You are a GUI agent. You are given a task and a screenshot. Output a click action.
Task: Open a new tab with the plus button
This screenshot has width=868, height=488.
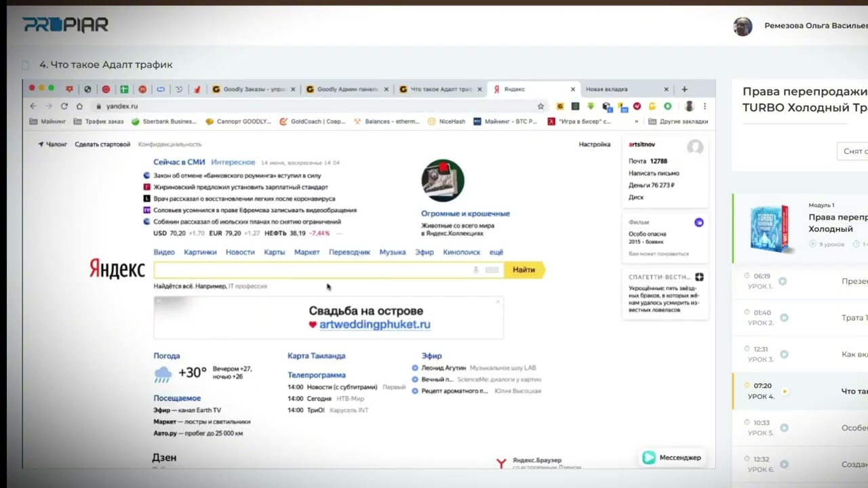[684, 89]
